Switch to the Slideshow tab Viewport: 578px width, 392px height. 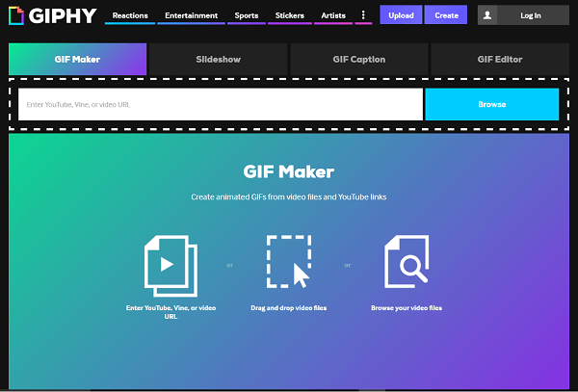[x=219, y=60]
